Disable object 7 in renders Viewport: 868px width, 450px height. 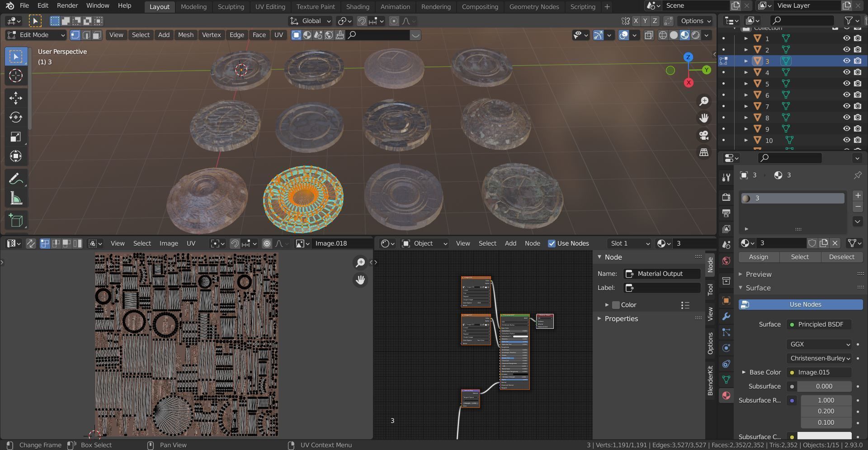click(x=858, y=106)
